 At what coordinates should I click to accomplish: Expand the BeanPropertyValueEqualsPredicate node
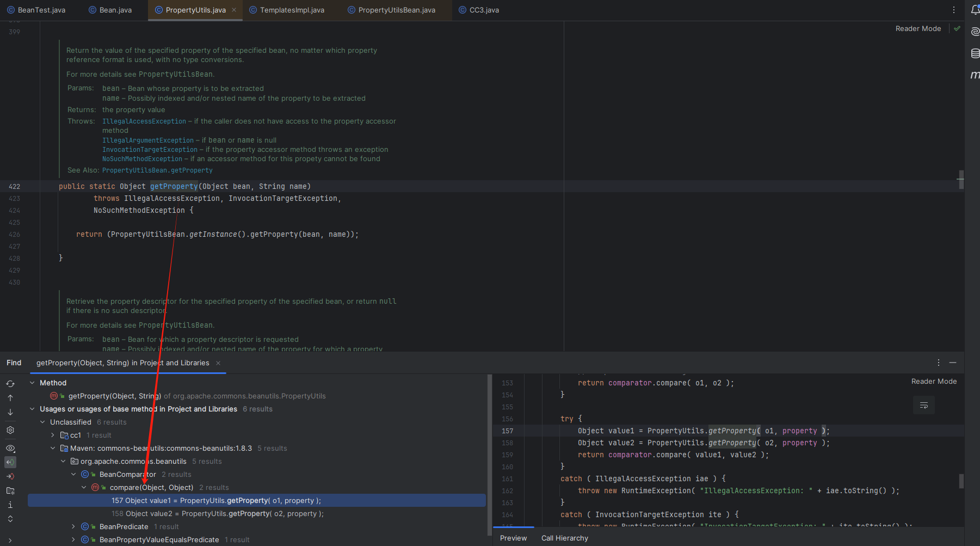[73, 540]
